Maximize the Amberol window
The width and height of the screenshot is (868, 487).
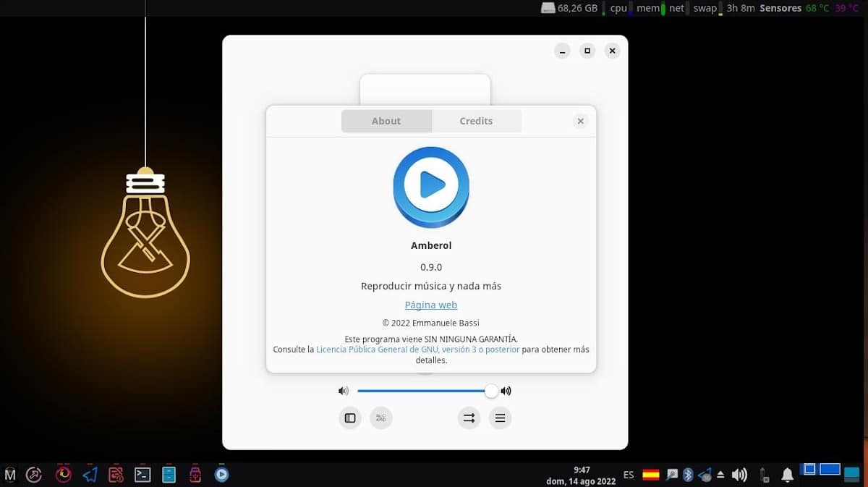587,51
